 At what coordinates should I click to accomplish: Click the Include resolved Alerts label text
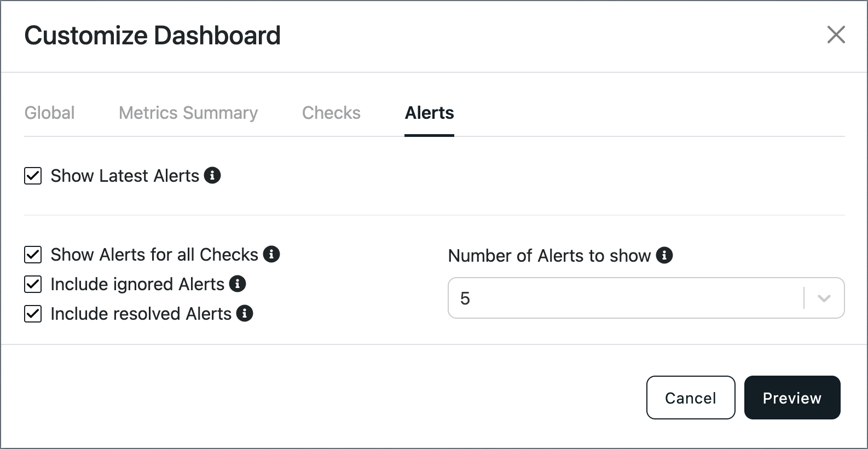141,314
